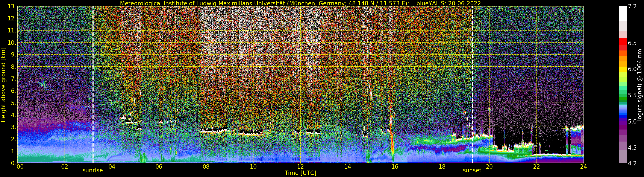Screen dimensions: 644x177
Task: Click the time axis tick label '20'
Action: coord(489,167)
